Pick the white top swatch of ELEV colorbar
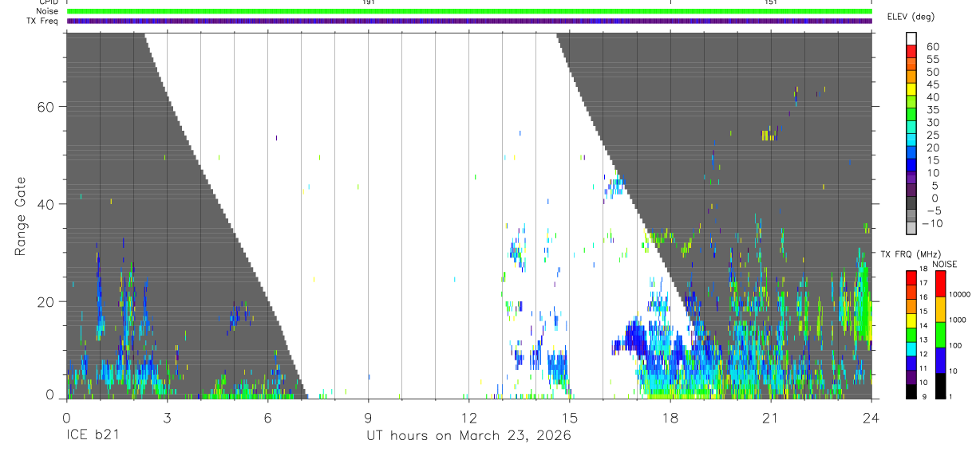 (x=911, y=38)
